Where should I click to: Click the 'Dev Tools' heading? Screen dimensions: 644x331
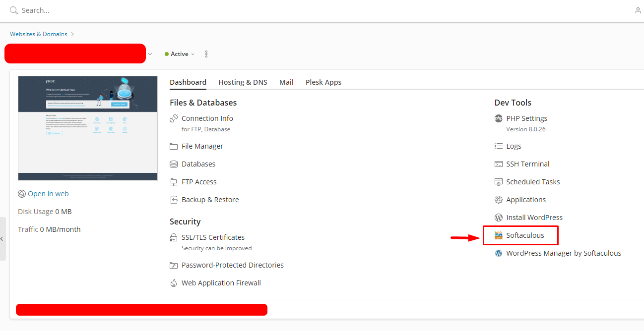[513, 103]
